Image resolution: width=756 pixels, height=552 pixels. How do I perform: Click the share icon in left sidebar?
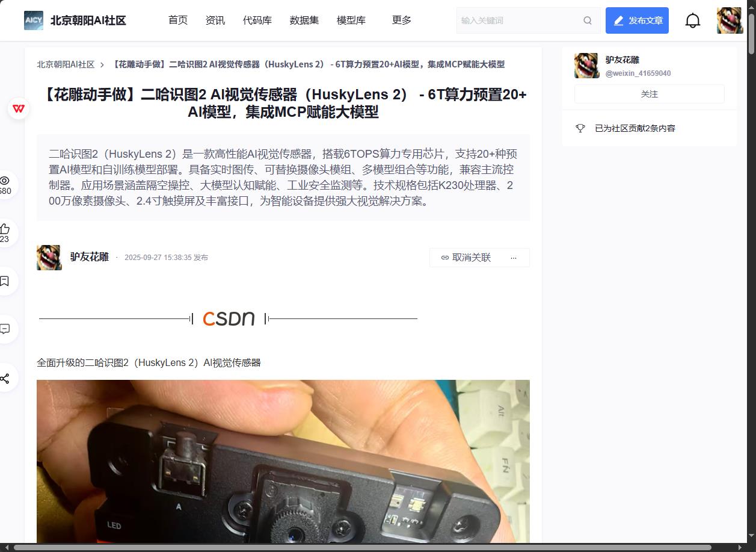click(x=5, y=379)
